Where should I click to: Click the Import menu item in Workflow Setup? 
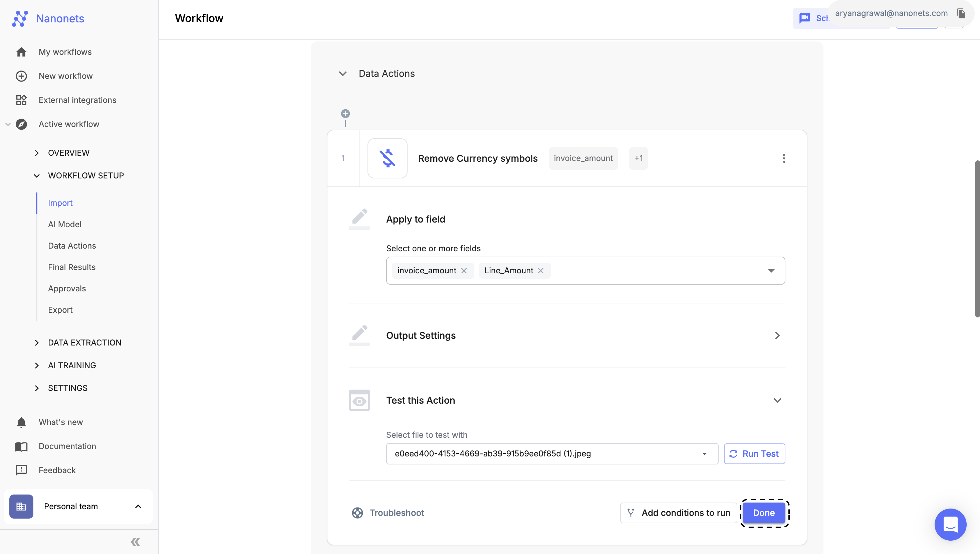coord(60,202)
